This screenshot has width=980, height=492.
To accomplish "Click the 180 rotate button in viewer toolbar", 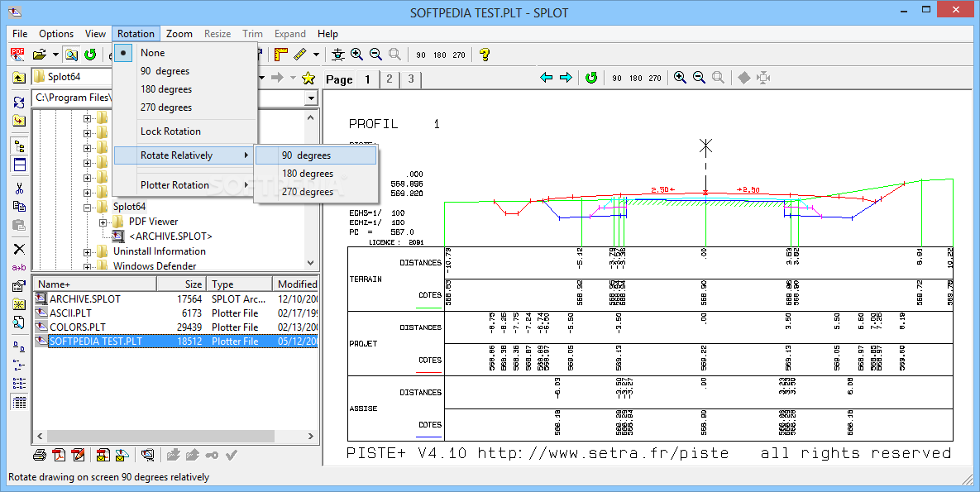I will tap(636, 79).
